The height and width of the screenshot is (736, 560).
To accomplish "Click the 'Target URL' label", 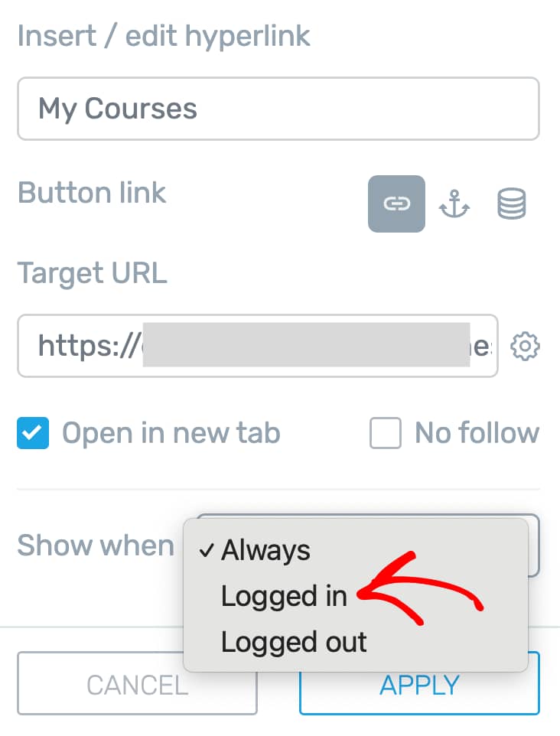I will pos(92,273).
